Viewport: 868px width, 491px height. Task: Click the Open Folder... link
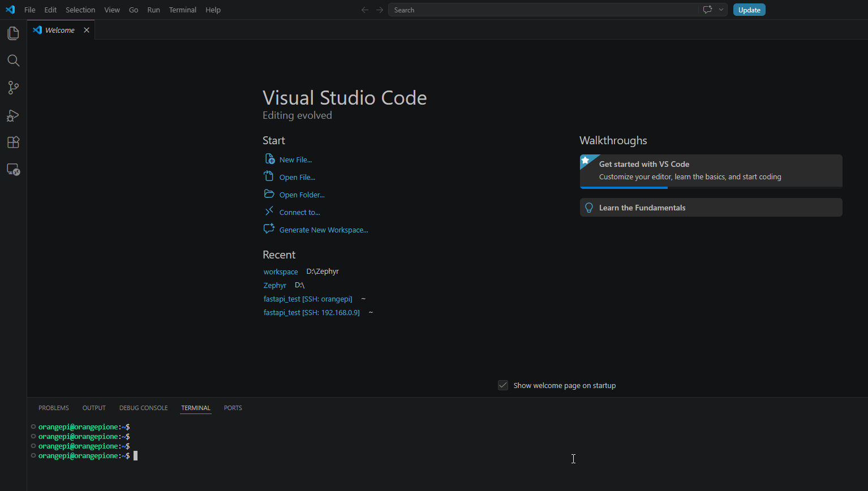[x=302, y=195]
